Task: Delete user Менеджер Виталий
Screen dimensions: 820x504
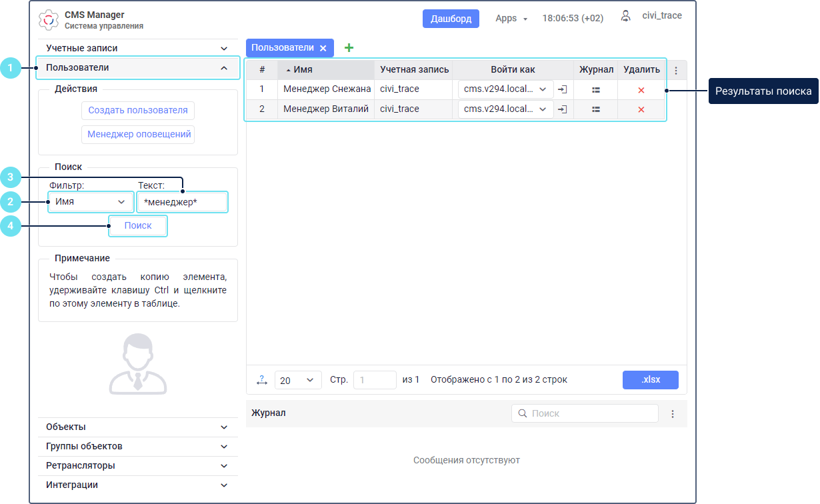Action: [x=641, y=109]
